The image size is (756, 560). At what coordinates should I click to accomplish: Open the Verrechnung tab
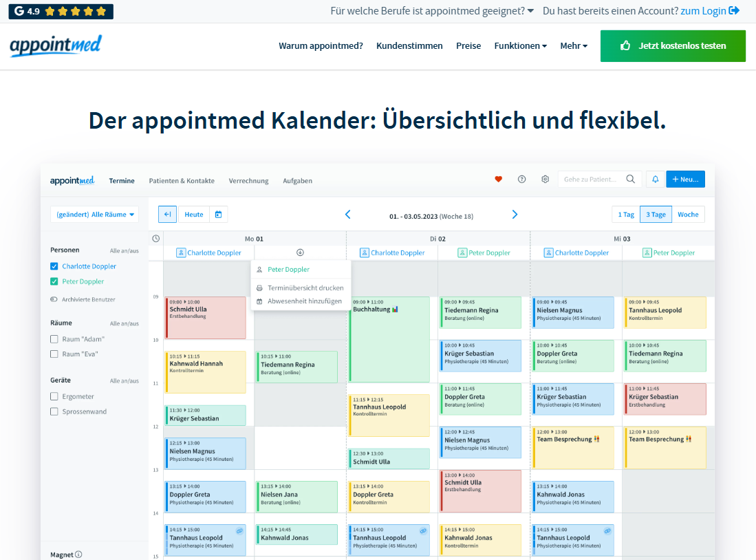[x=248, y=181]
